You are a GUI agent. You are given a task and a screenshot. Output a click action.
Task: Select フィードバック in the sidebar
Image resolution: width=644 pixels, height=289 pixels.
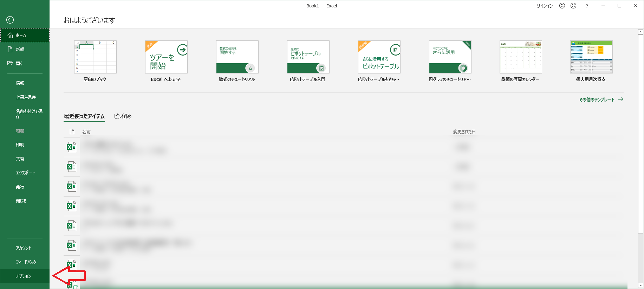tap(25, 262)
